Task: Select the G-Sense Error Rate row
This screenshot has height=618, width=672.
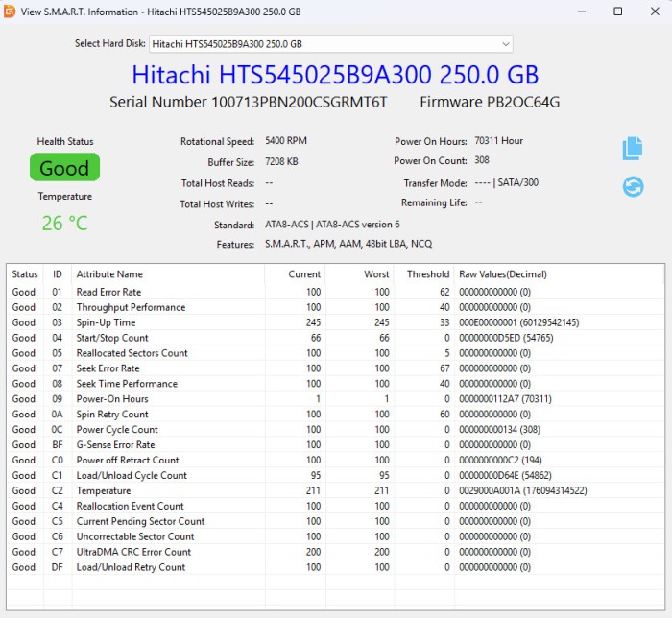Action: 336,444
